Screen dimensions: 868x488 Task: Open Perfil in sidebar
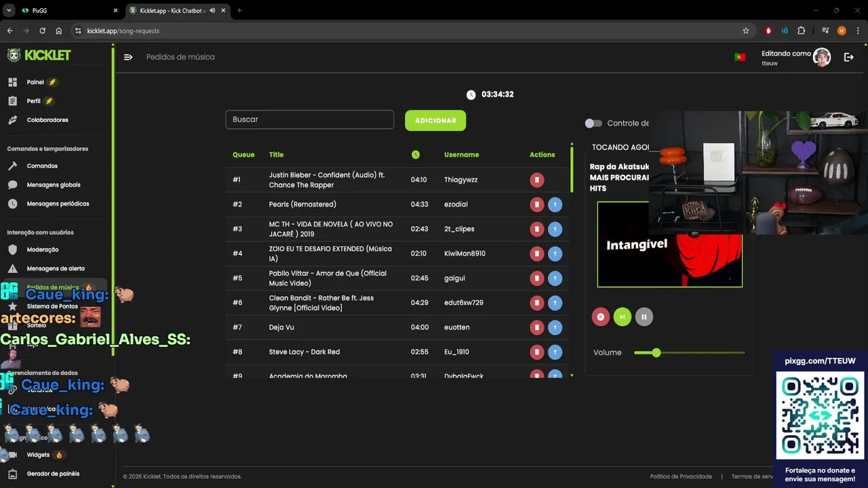(x=34, y=101)
